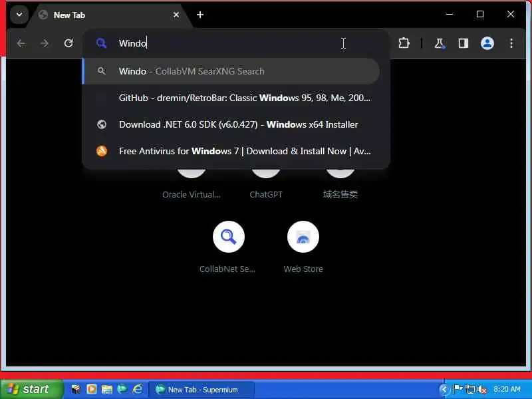Click the orange Avast icon in suggestions

[102, 151]
